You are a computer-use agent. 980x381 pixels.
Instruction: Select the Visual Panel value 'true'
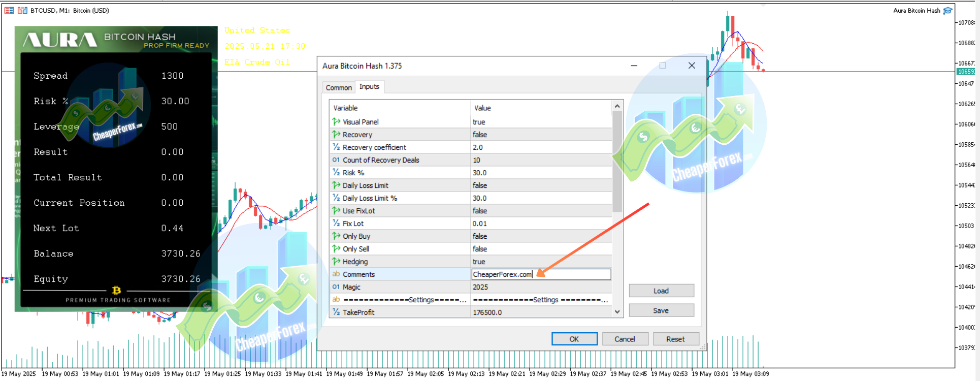(479, 122)
